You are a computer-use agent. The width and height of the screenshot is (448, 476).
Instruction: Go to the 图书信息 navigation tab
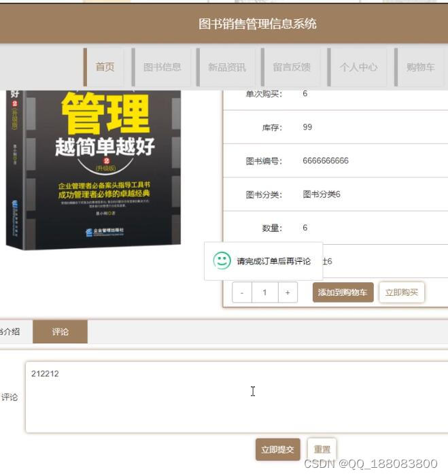(x=162, y=67)
